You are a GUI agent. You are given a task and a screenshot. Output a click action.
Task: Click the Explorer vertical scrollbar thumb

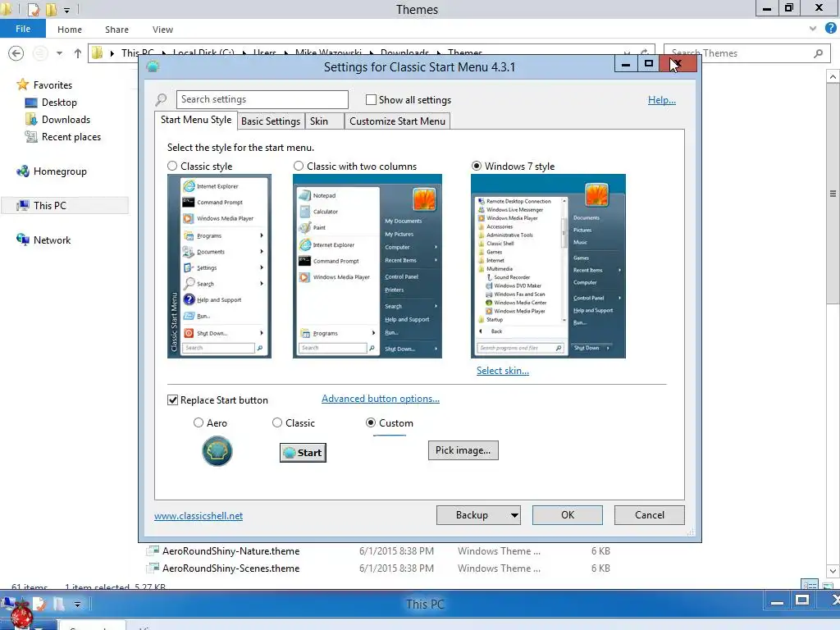pyautogui.click(x=833, y=193)
